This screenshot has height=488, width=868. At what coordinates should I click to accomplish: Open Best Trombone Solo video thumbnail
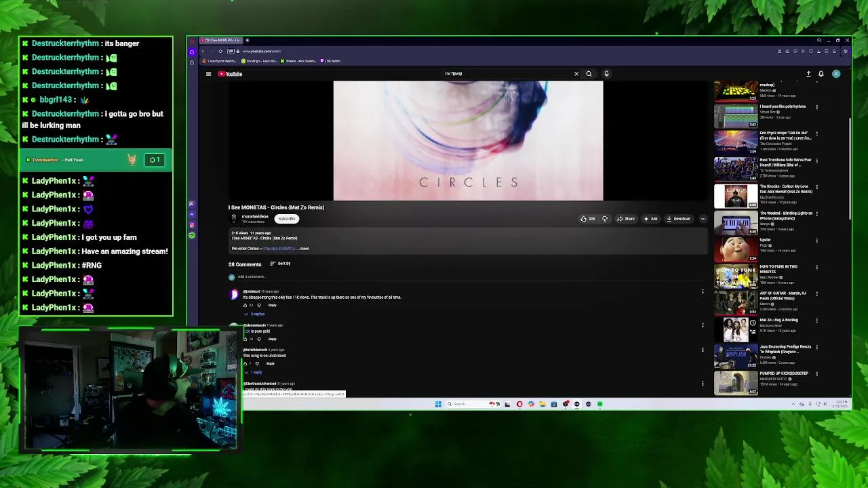736,169
